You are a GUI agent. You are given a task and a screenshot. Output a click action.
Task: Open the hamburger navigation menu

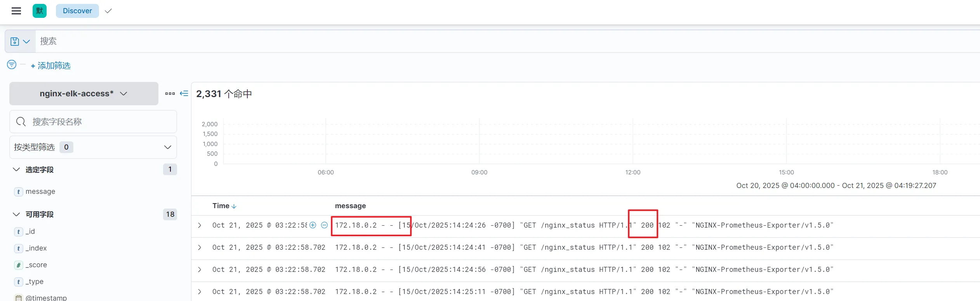coord(16,11)
